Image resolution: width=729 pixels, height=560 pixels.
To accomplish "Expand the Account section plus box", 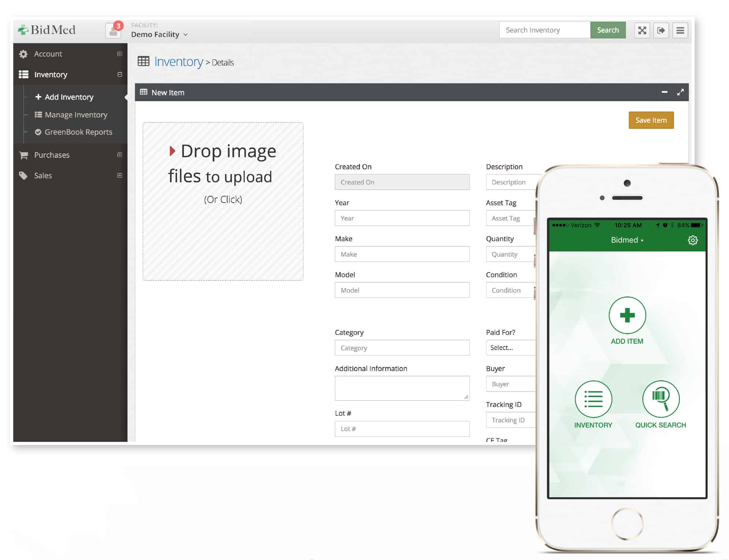I will point(120,54).
